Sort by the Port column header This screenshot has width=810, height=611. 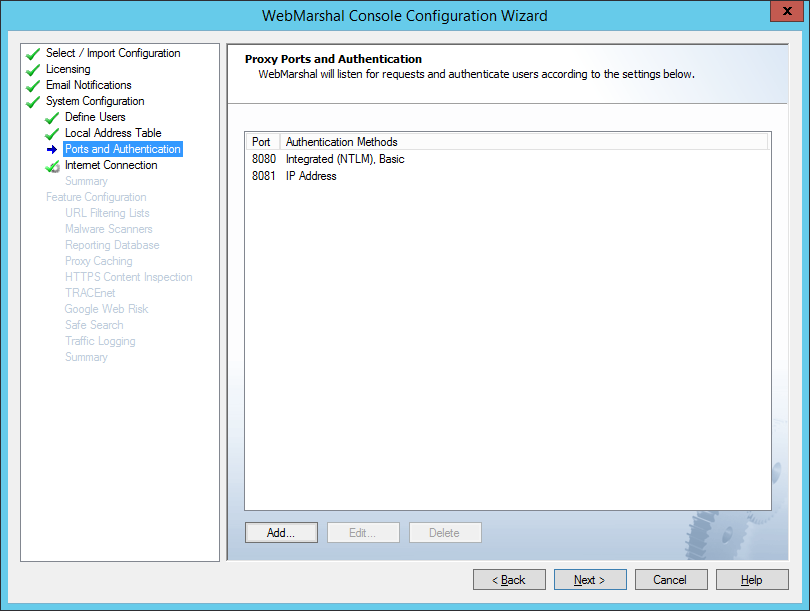pyautogui.click(x=261, y=142)
